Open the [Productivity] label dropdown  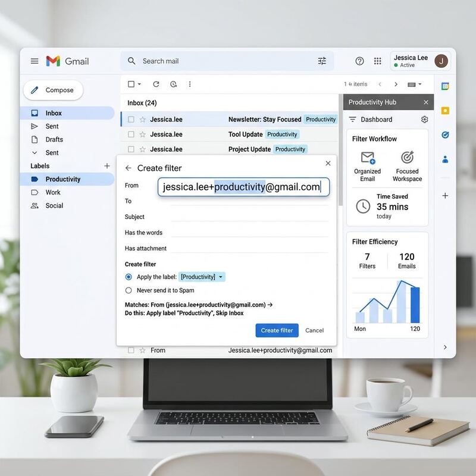point(202,277)
